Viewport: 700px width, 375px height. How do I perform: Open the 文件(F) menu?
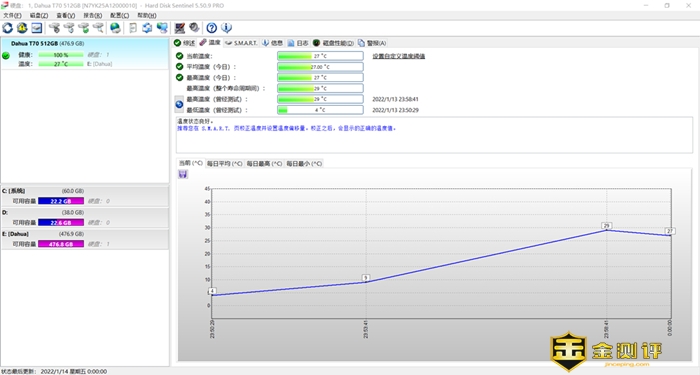point(12,15)
